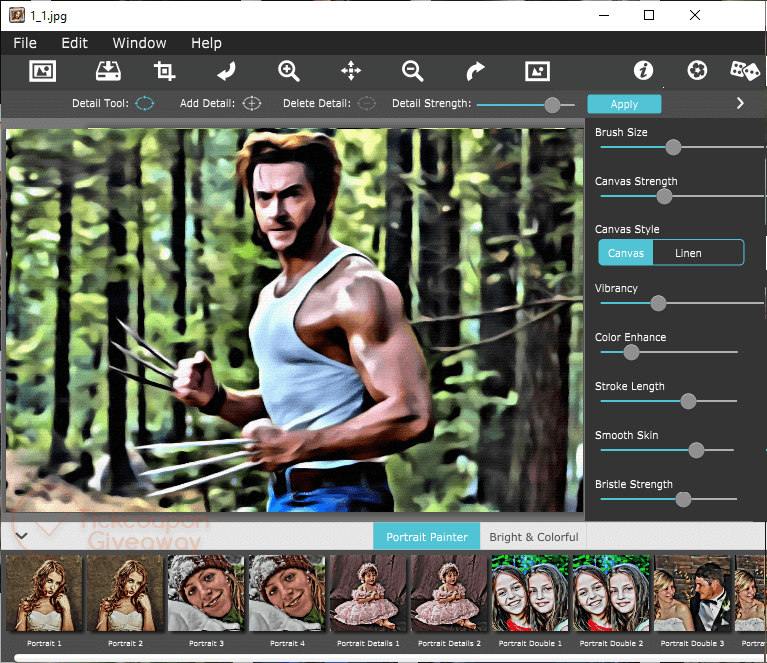
Task: Click the Detail Strength label
Action: pyautogui.click(x=431, y=103)
